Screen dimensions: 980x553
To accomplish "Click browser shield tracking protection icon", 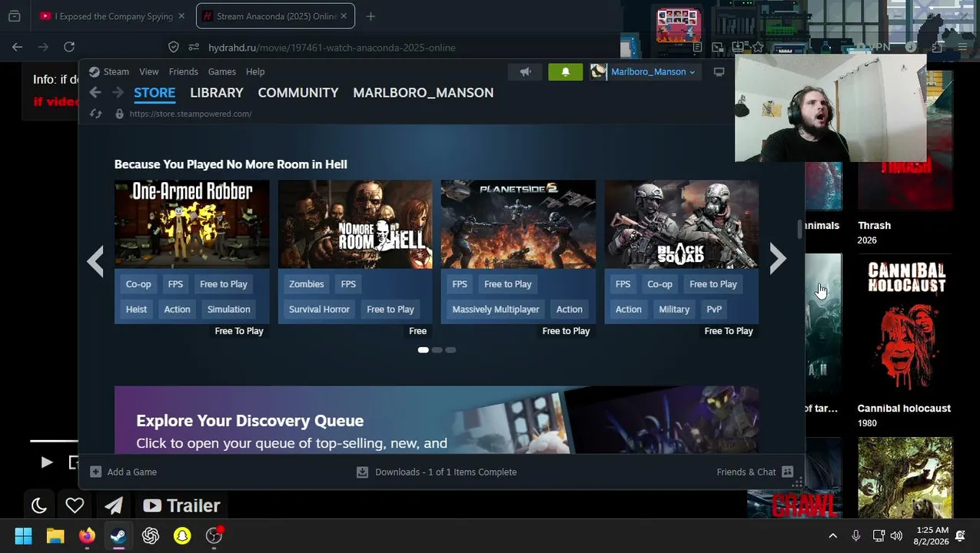I will (174, 47).
